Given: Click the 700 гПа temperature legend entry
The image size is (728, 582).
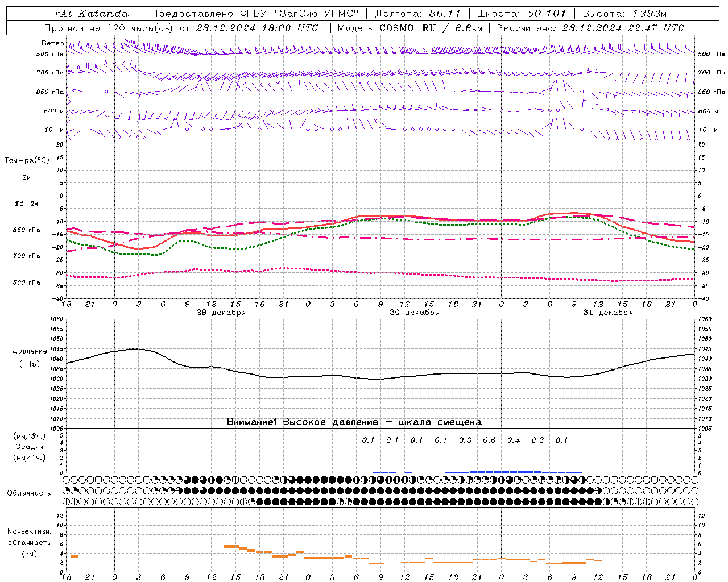Looking at the screenshot, I should (27, 256).
